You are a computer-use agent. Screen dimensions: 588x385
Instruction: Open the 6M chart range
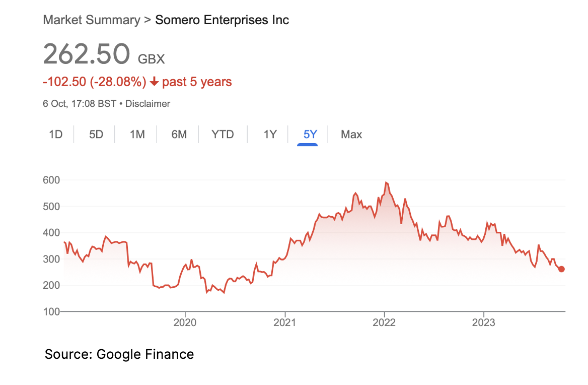tap(179, 135)
